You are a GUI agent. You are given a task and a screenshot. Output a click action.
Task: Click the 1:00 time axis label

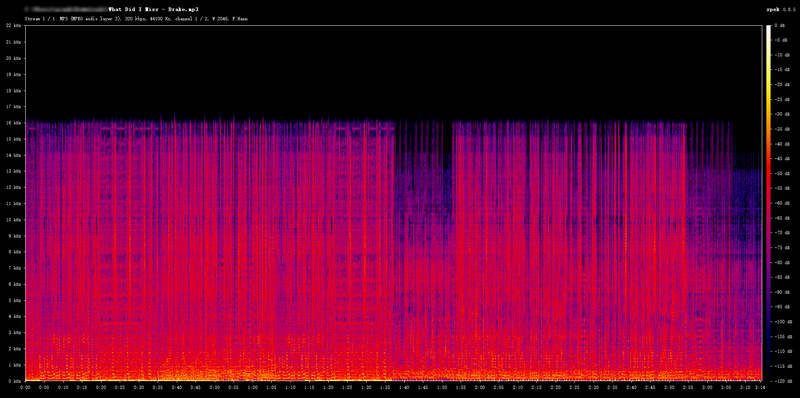click(x=253, y=387)
